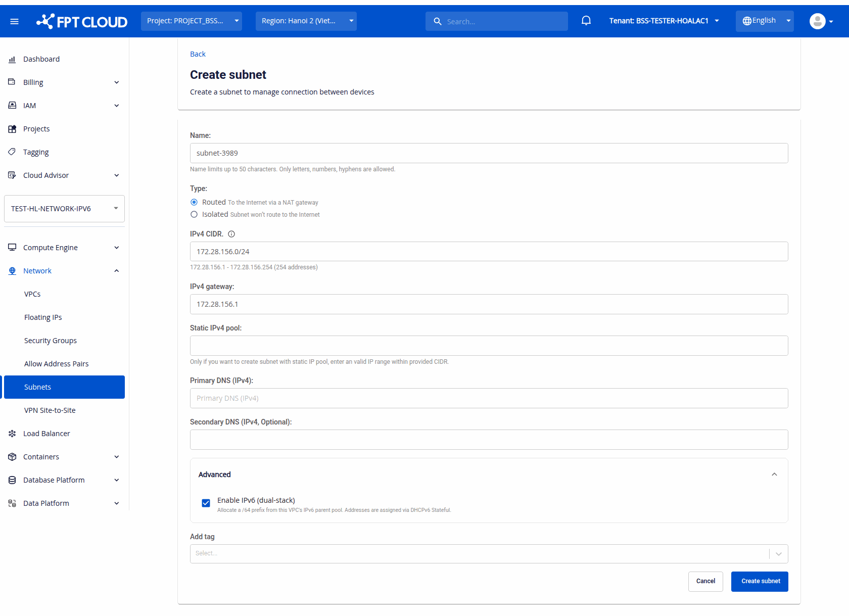The width and height of the screenshot is (849, 616).
Task: Open the hamburger menu icon
Action: coord(14,21)
